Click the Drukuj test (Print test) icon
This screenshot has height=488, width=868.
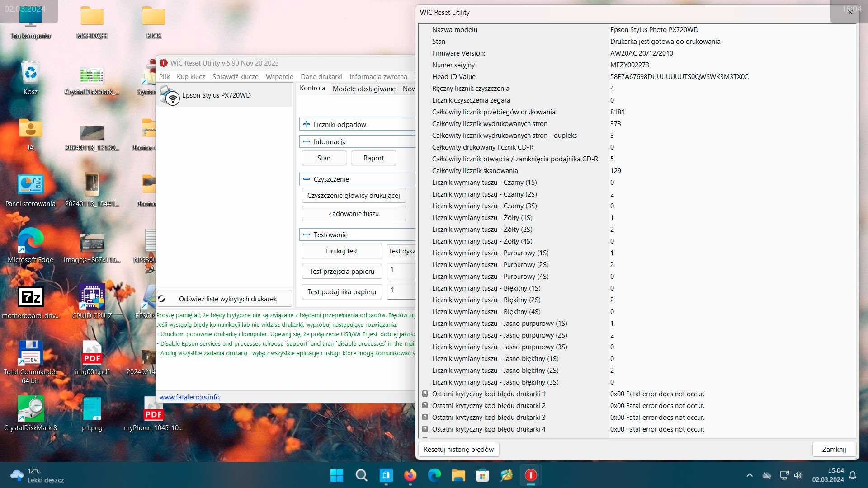pos(342,250)
